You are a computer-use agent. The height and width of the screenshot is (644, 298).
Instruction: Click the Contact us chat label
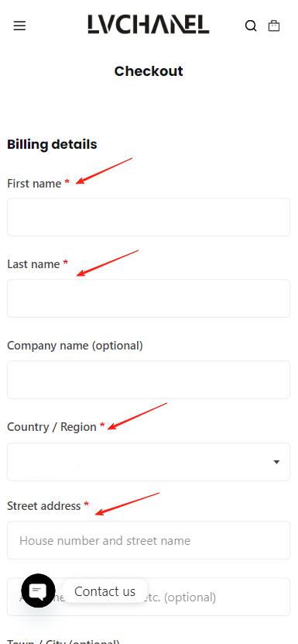tap(104, 591)
